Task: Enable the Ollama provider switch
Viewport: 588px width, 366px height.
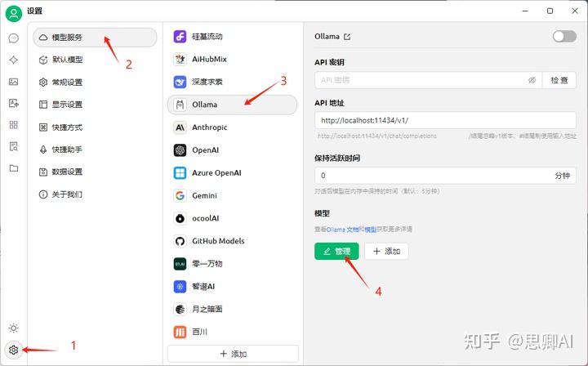Action: pyautogui.click(x=564, y=37)
